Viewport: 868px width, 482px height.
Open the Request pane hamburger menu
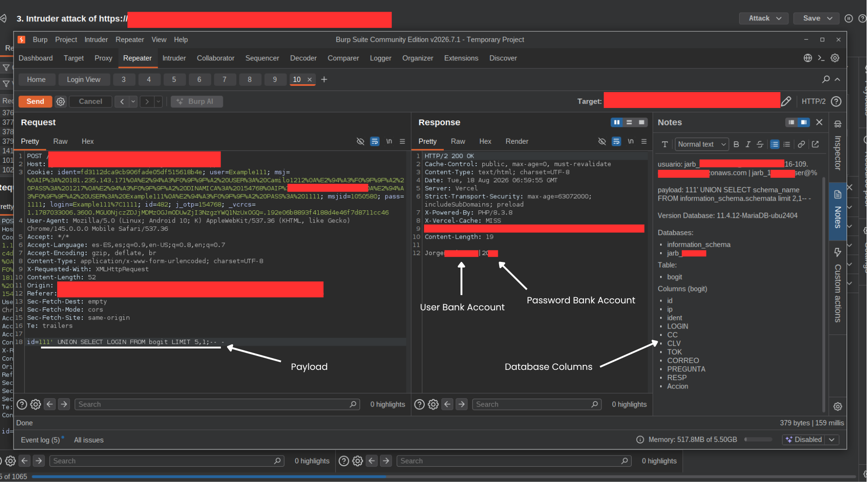coord(402,141)
